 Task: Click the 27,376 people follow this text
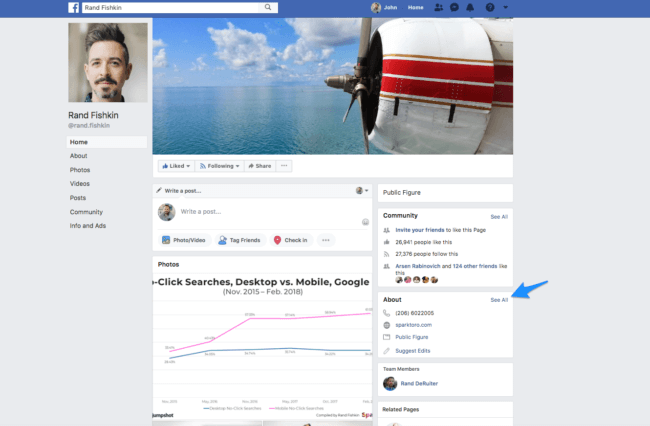[427, 254]
